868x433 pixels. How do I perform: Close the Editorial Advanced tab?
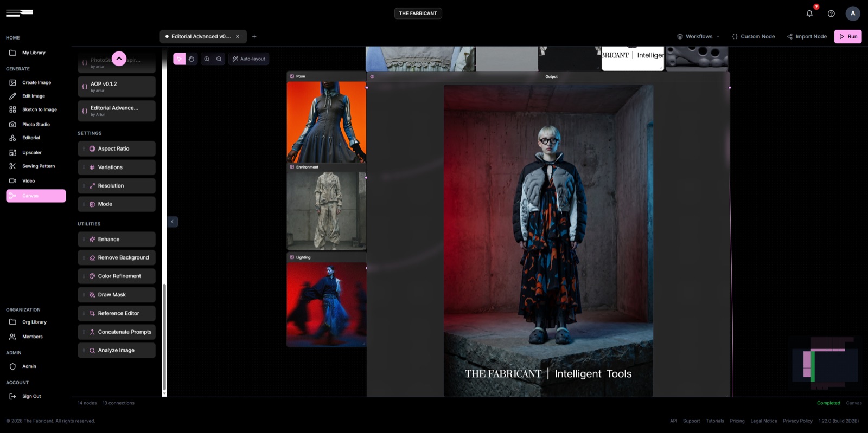tap(238, 36)
